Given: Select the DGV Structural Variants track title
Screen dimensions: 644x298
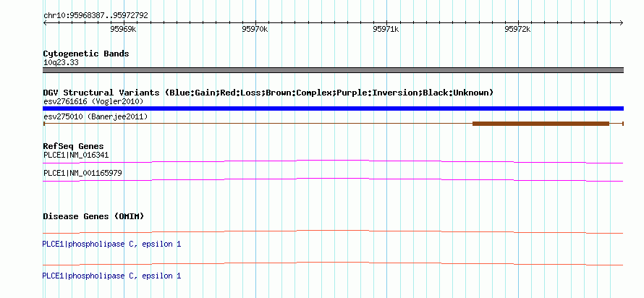Looking at the screenshot, I should [268, 93].
